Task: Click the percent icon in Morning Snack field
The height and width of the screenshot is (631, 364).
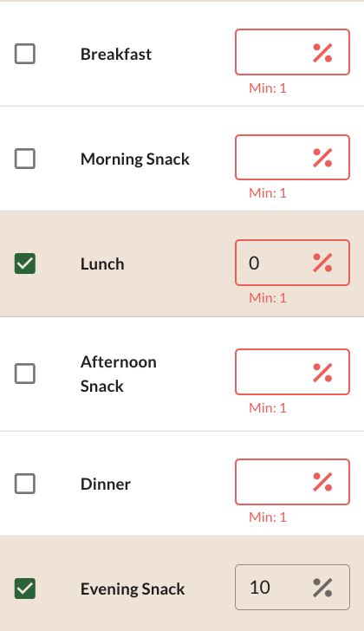Action: 322,158
